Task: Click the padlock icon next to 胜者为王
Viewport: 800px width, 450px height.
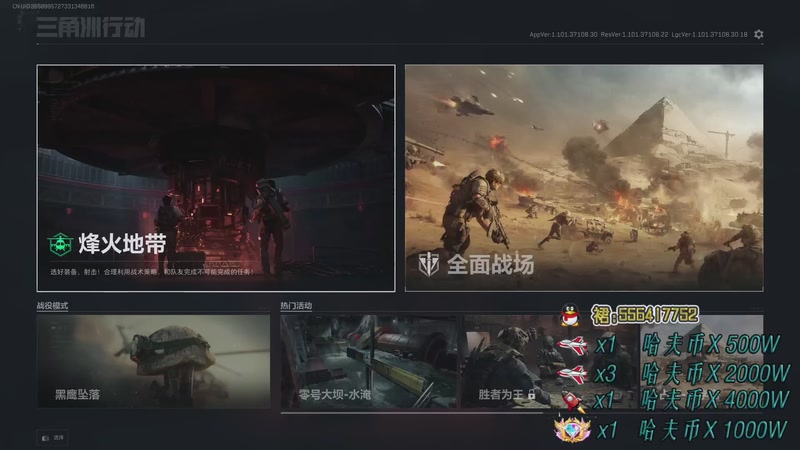Action: pos(532,394)
